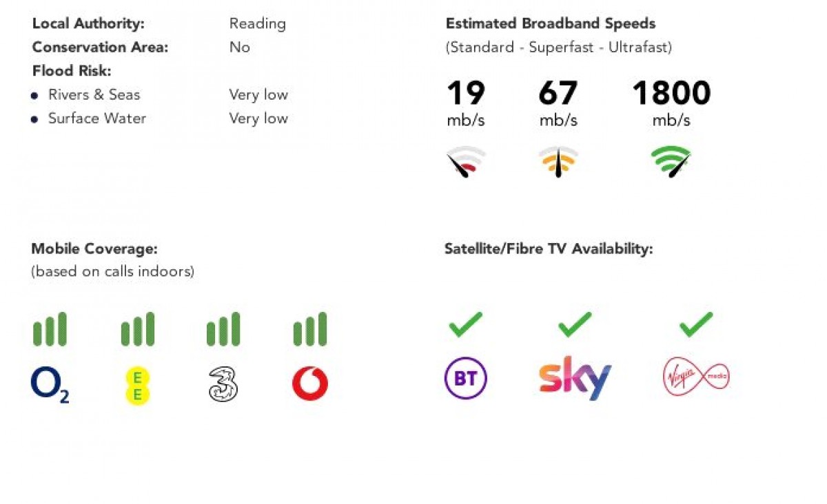The height and width of the screenshot is (504, 827).
Task: Select the Sky TV logo
Action: tap(575, 378)
